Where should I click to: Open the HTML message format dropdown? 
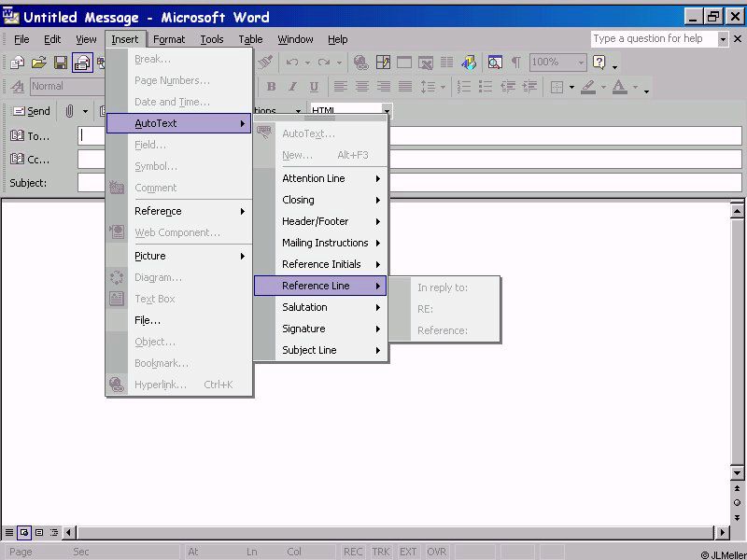click(387, 111)
